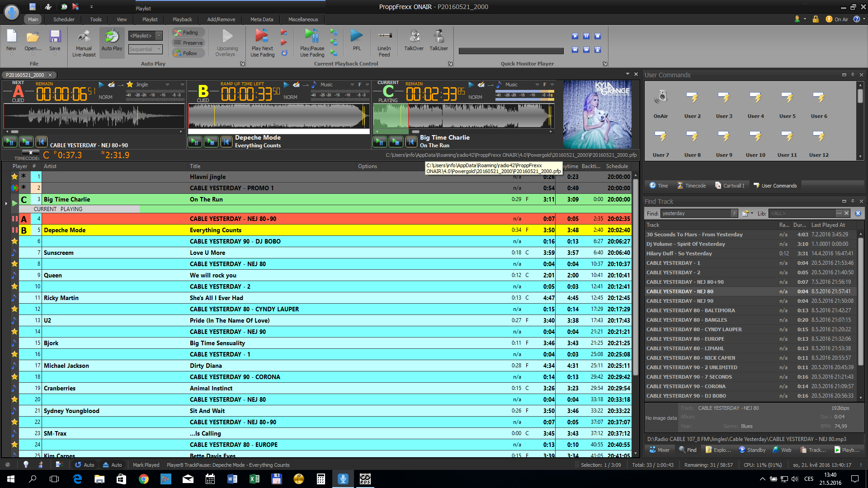This screenshot has width=868, height=488.
Task: Toggle the Preserve option
Action: (188, 43)
